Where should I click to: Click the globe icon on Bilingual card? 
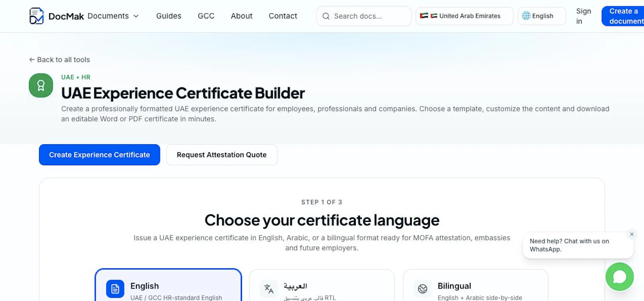tap(423, 289)
